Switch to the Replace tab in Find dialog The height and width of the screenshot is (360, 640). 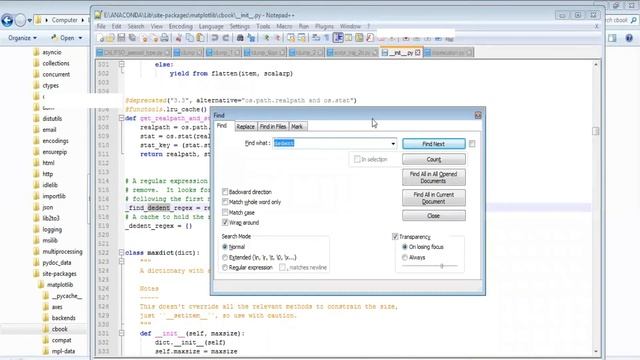pos(245,127)
